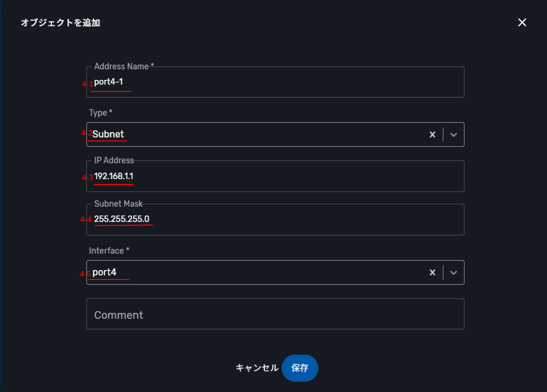Focus the Subnet Mask field 255.255.255.0
Screen dimensions: 547x392
pos(275,219)
